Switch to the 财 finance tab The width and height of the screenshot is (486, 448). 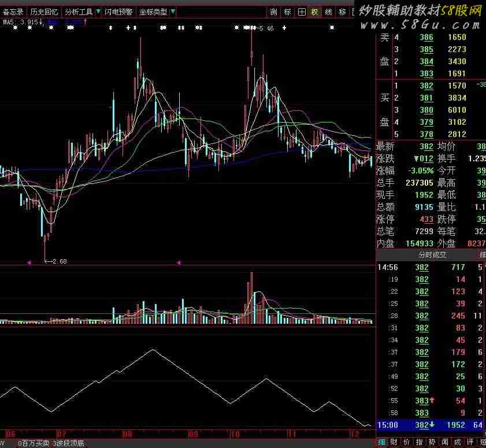pos(394,442)
